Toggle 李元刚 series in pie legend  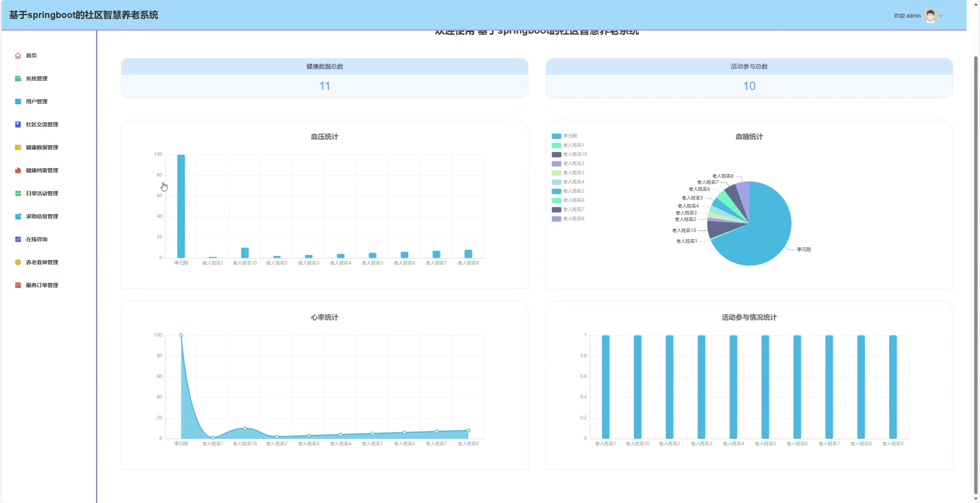(x=570, y=136)
